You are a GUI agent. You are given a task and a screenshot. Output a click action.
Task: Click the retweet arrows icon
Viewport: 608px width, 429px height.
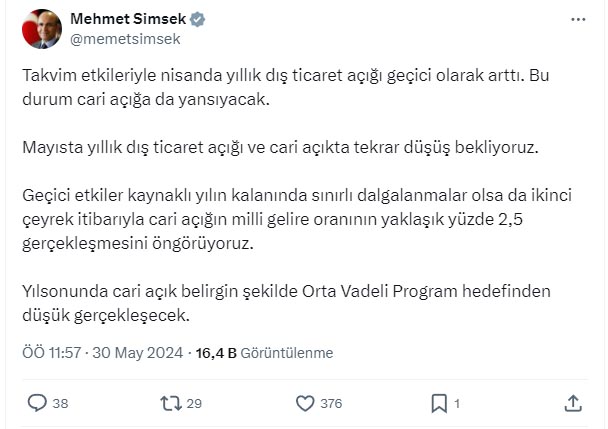(x=171, y=403)
